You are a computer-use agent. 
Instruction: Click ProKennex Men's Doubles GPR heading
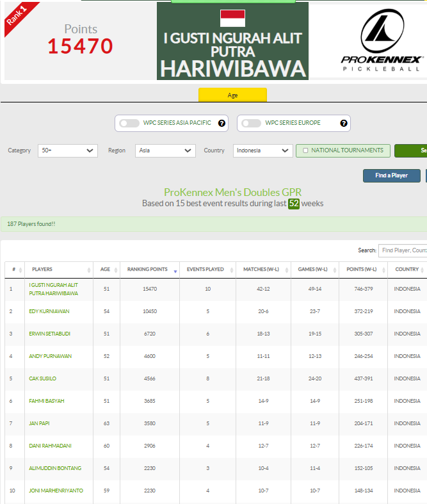click(x=232, y=192)
